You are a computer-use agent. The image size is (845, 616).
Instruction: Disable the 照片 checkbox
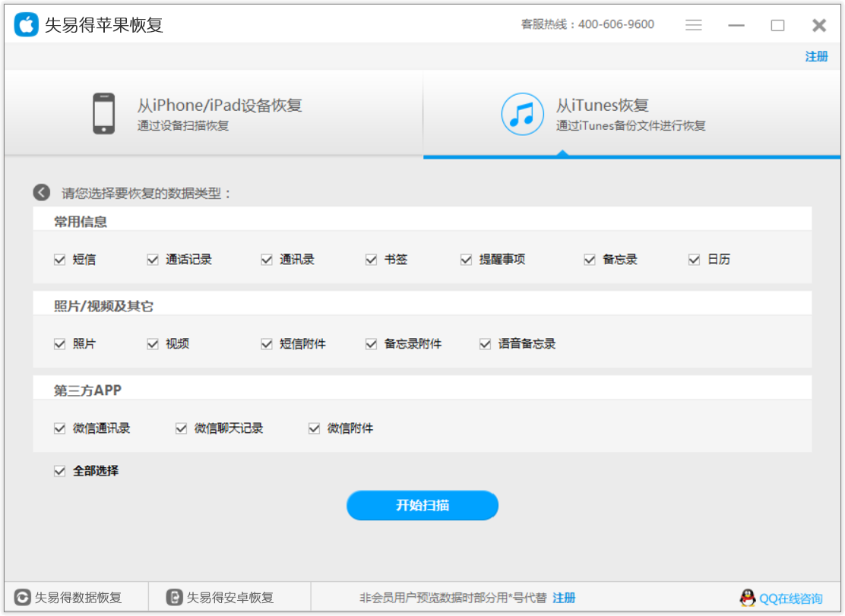(59, 343)
